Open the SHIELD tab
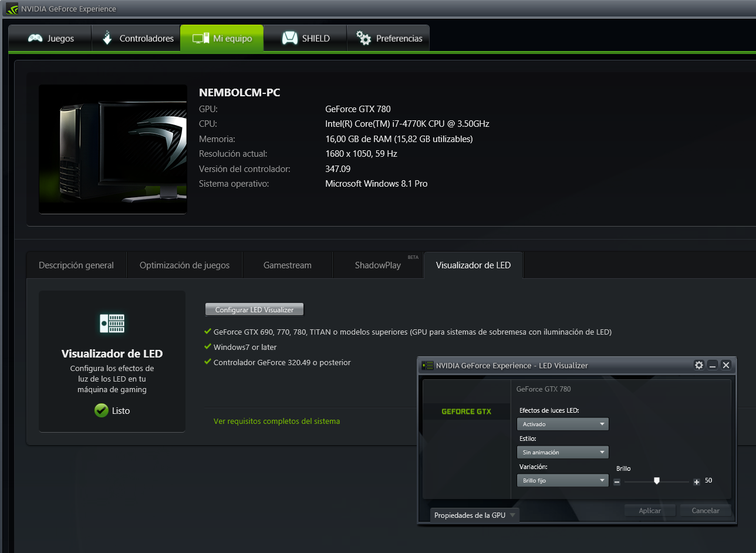 click(305, 39)
